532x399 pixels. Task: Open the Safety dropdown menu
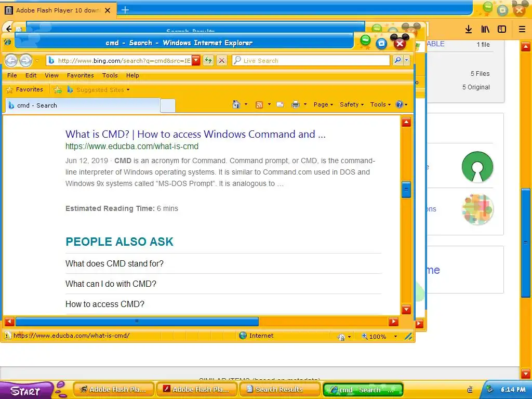(352, 104)
